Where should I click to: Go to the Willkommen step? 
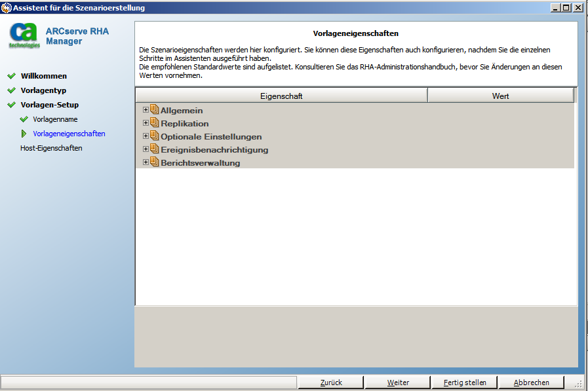(x=44, y=76)
